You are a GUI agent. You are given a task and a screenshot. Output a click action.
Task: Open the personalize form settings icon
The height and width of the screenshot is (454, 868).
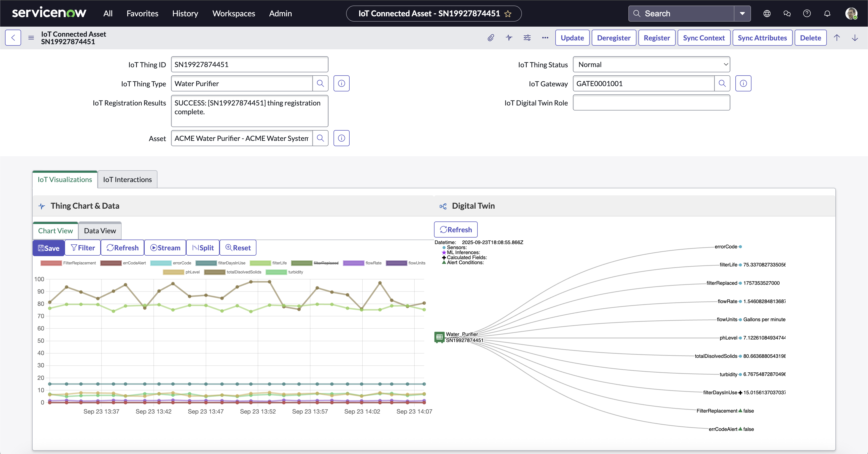click(x=527, y=38)
